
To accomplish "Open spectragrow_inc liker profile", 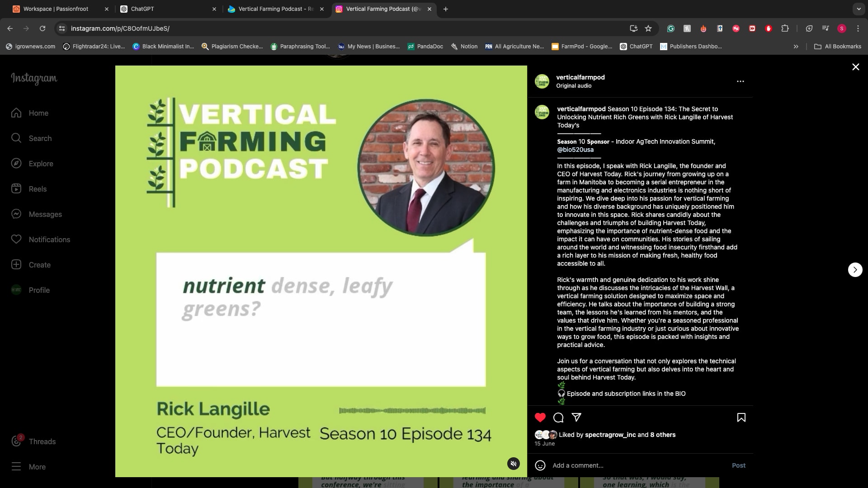I will 610,435.
